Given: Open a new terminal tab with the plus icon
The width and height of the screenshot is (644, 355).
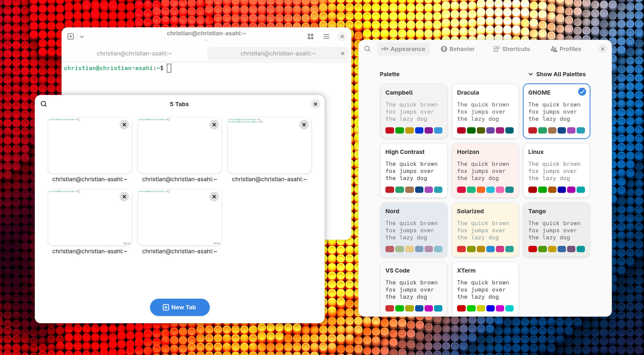Looking at the screenshot, I should coord(70,36).
